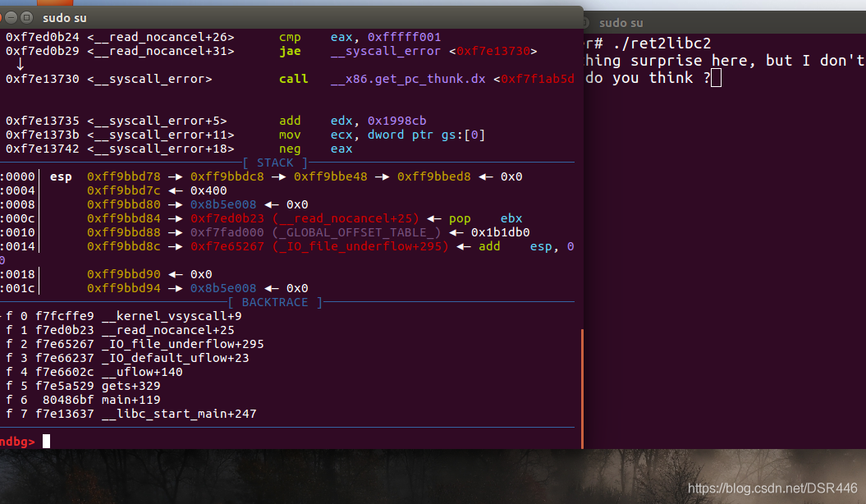The width and height of the screenshot is (866, 504).
Task: Select address 0xf7e13735 in disassembly
Action: (43, 121)
